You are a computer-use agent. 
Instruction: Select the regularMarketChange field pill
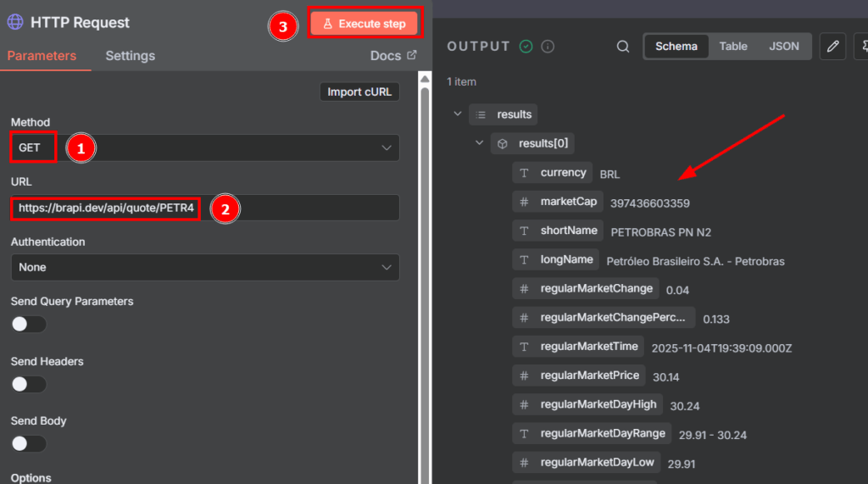586,288
